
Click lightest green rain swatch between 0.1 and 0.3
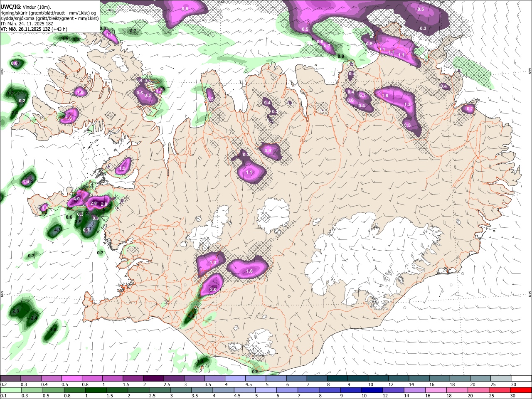tap(10, 390)
